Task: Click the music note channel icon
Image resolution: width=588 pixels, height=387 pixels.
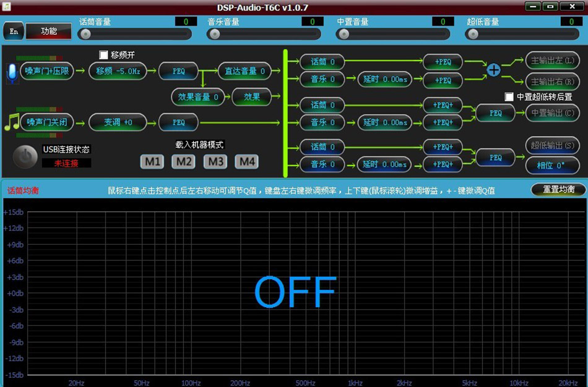Action: point(11,122)
